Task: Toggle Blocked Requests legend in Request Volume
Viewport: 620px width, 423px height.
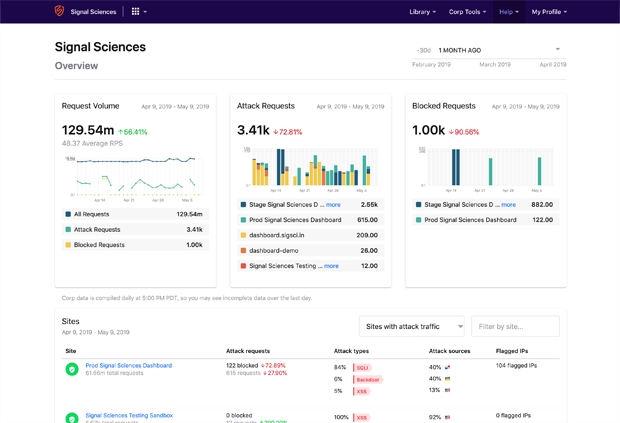Action: (x=99, y=244)
